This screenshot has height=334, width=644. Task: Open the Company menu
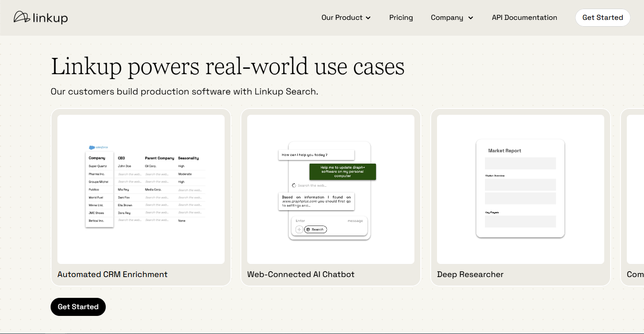tap(452, 18)
